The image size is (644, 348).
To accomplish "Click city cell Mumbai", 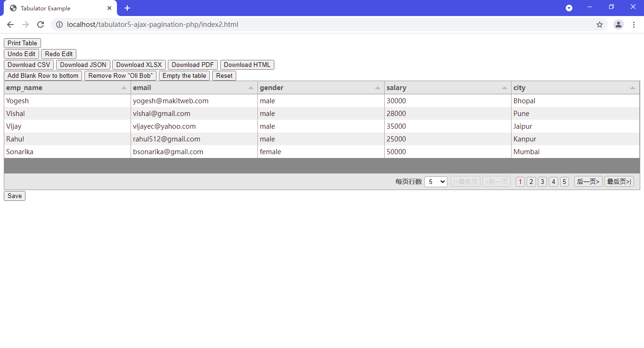I will click(x=575, y=151).
